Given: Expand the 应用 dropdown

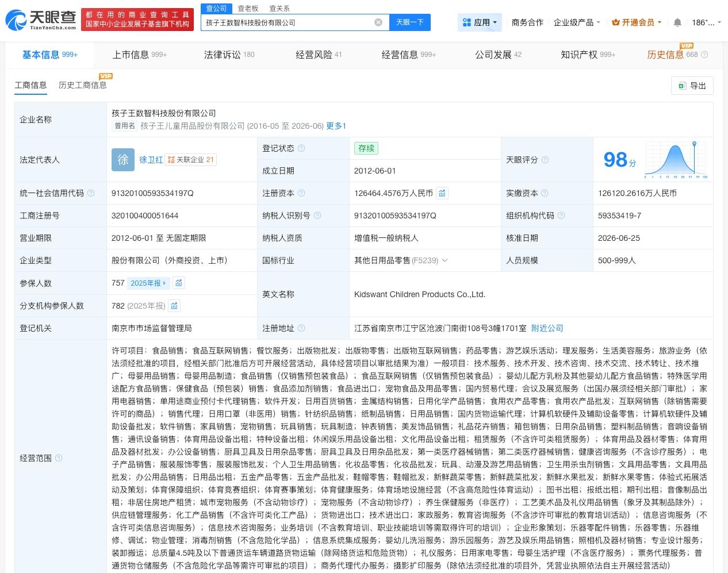Looking at the screenshot, I should (x=480, y=22).
